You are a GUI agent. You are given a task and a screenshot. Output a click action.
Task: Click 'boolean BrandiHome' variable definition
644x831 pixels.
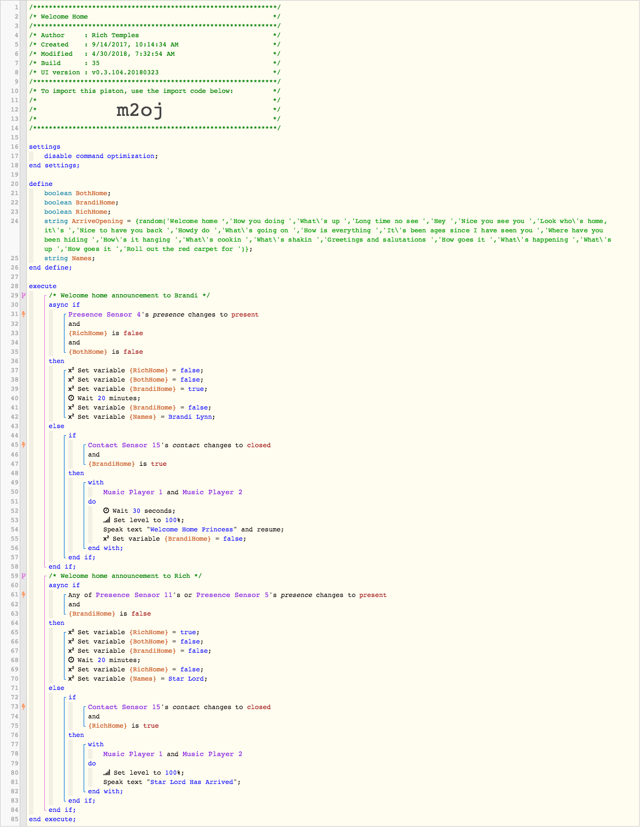(81, 202)
